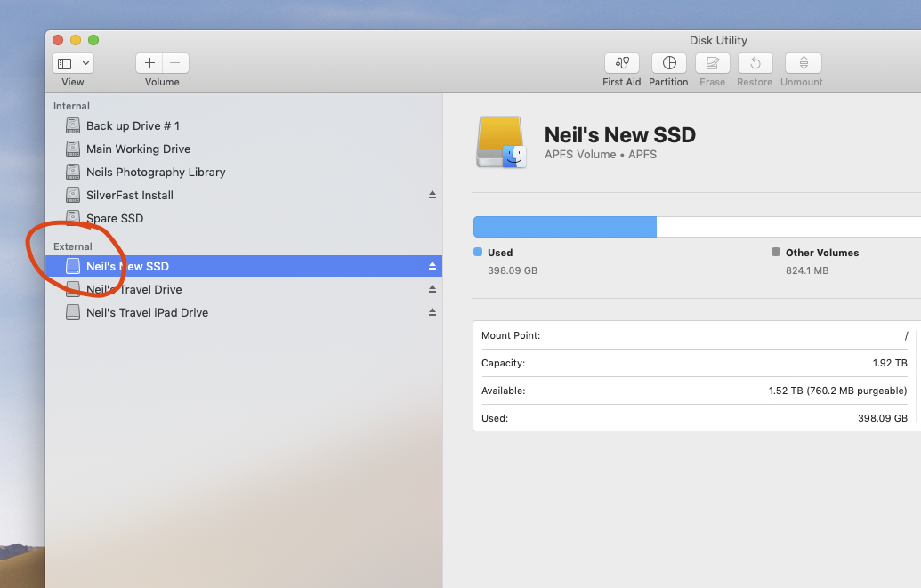Viewport: 921px width, 588px height.
Task: Click the Disk Utility window title
Action: pos(718,41)
